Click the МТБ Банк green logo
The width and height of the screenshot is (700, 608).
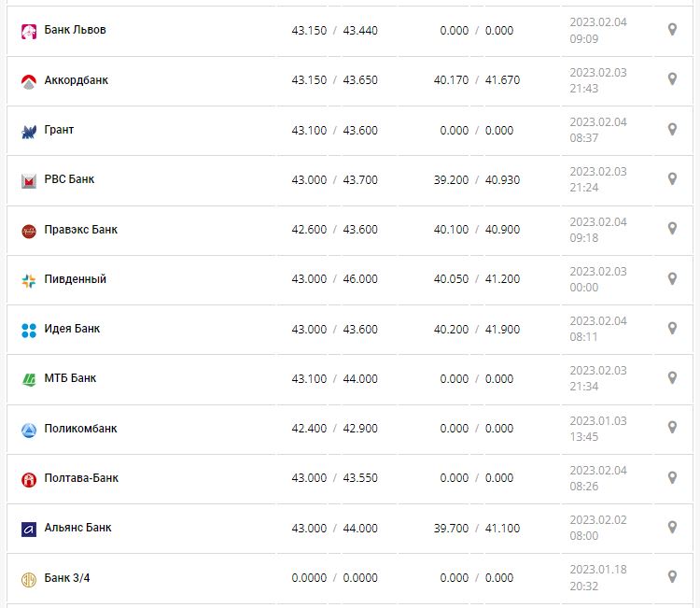tap(28, 379)
